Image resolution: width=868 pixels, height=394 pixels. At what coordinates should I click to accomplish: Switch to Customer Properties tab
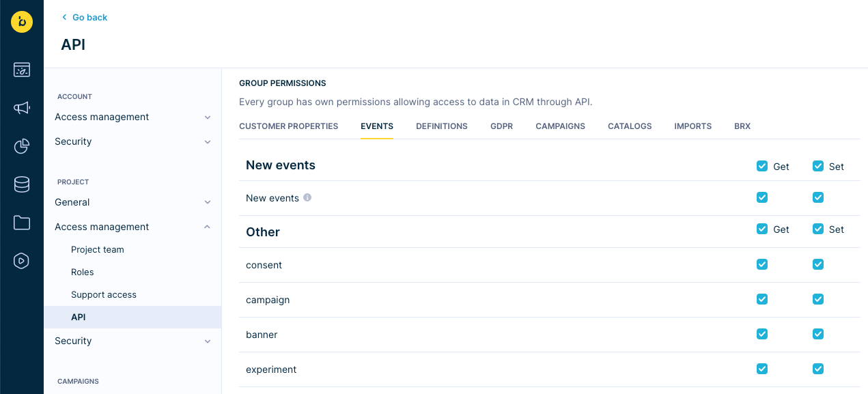[289, 126]
